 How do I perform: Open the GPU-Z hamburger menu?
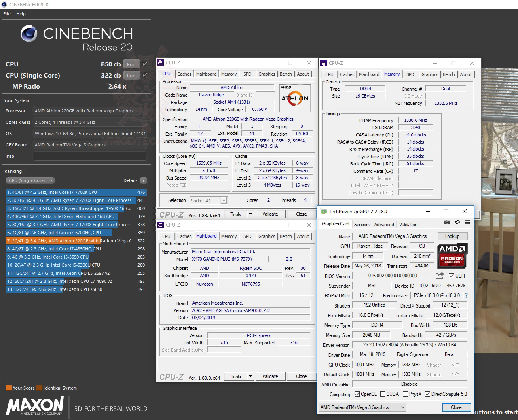467,222
